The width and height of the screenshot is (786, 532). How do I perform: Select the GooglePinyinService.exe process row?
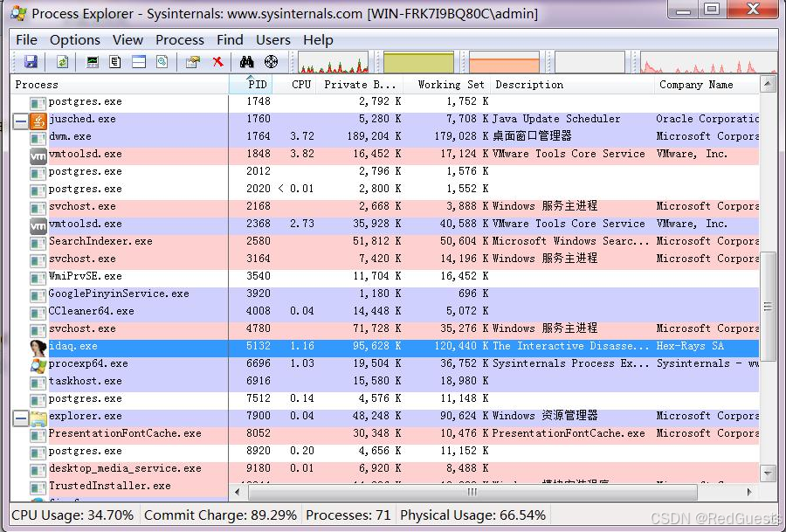tap(384, 296)
